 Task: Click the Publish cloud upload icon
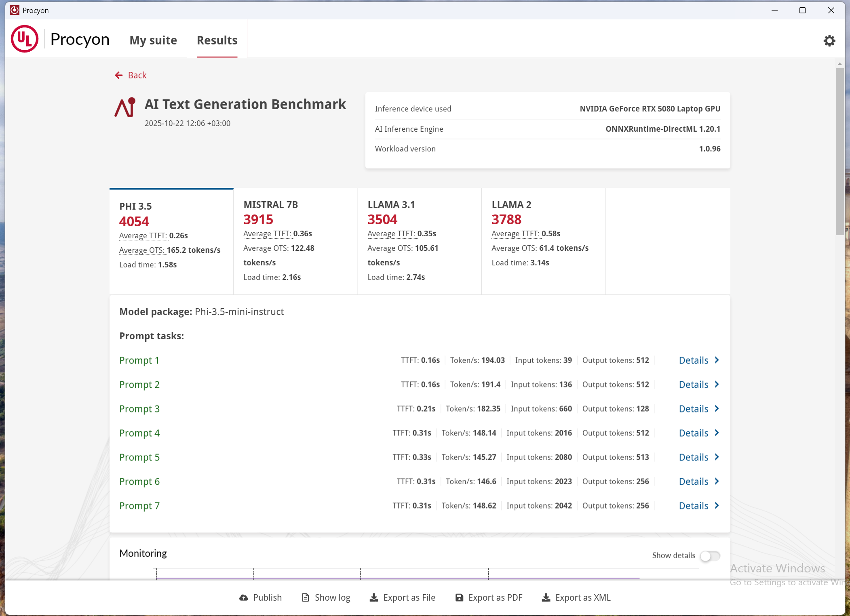coord(243,597)
